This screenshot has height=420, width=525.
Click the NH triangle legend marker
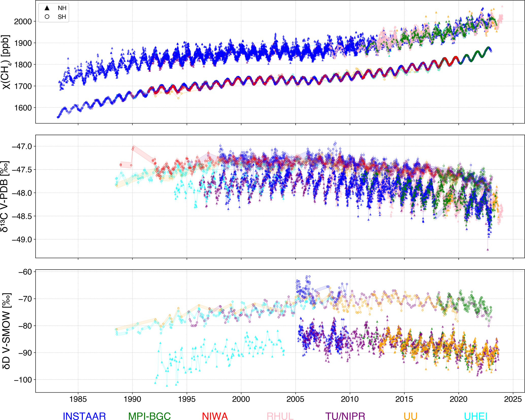47,8
